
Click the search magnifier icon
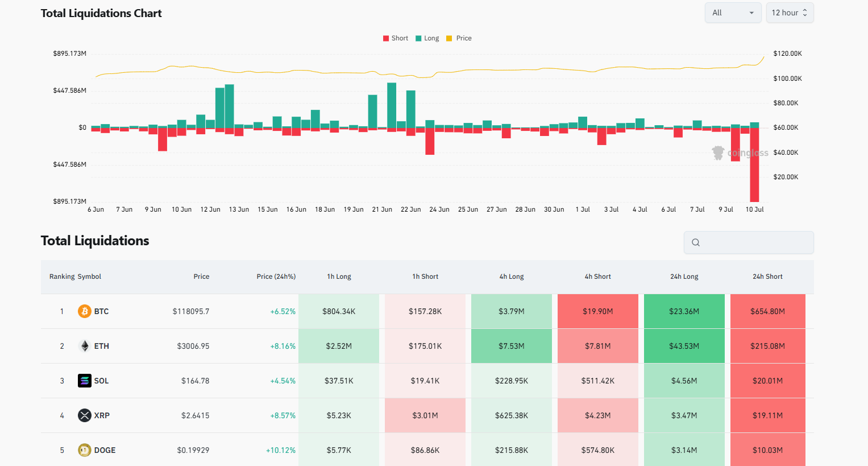point(696,242)
